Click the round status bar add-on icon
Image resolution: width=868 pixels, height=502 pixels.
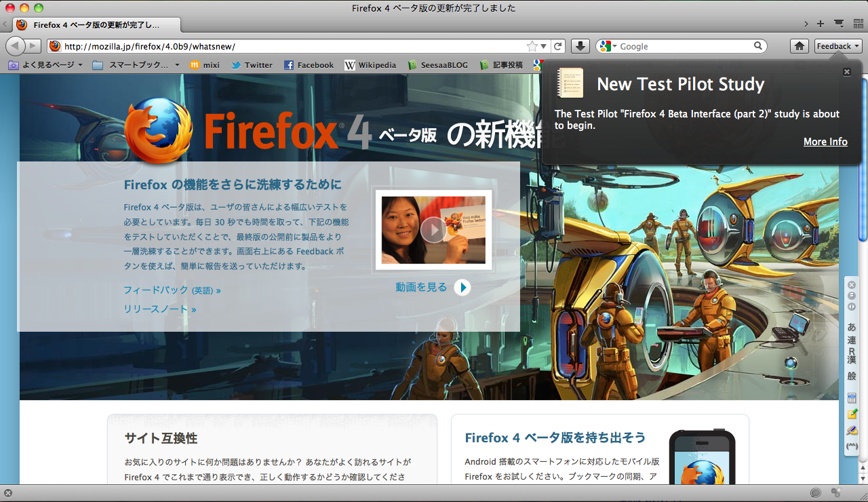816,493
